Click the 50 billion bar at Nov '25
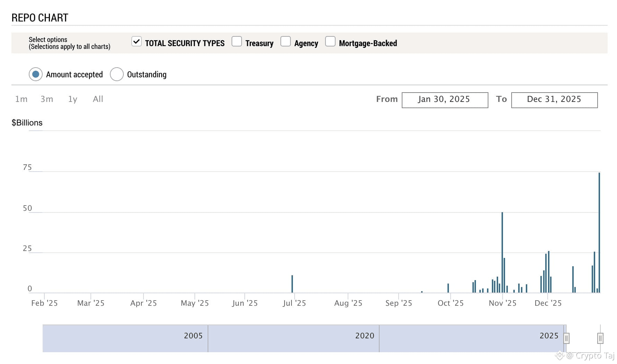The height and width of the screenshot is (364, 617). point(502,252)
